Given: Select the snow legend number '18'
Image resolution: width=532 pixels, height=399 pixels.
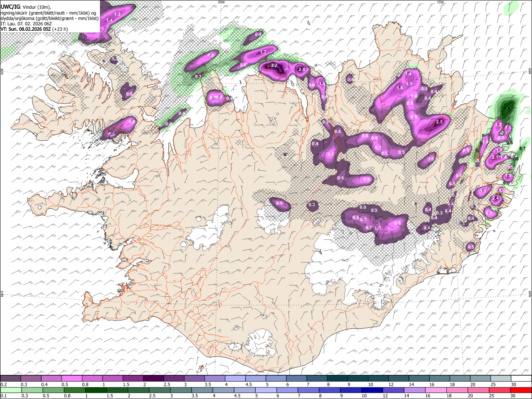Looking at the screenshot, I should tap(452, 384).
